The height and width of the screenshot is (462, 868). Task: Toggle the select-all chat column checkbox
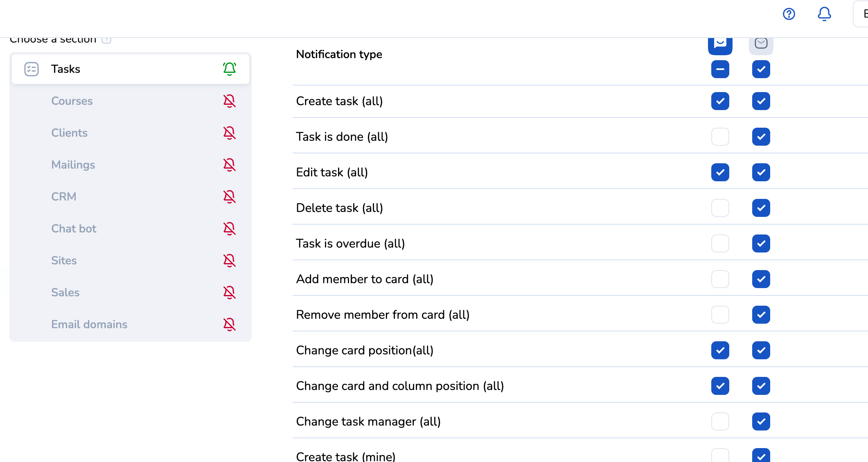720,69
